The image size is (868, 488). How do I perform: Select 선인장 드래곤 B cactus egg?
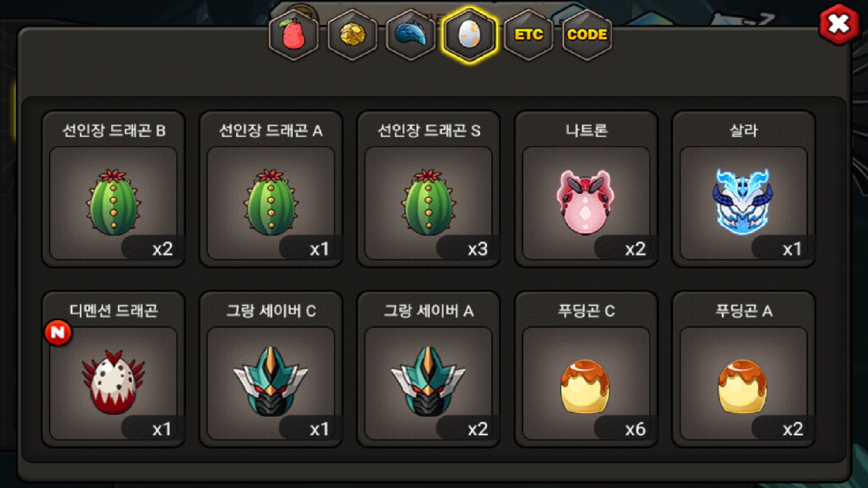[113, 189]
